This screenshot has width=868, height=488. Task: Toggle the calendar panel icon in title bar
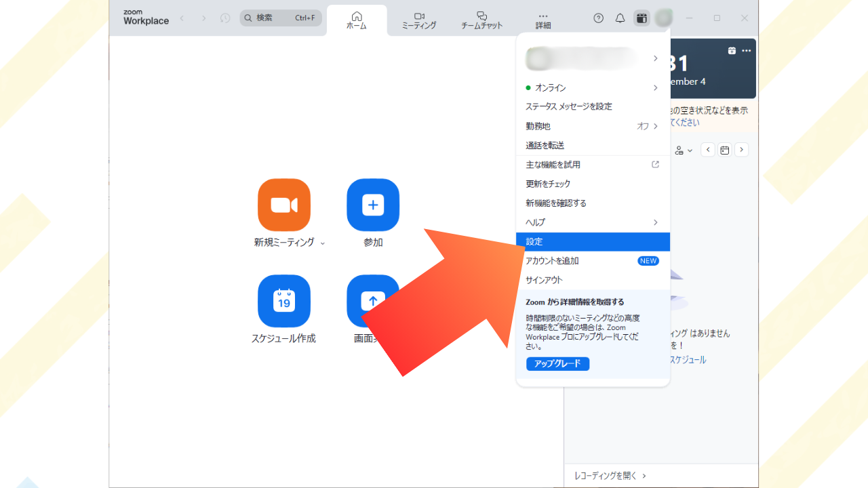642,18
